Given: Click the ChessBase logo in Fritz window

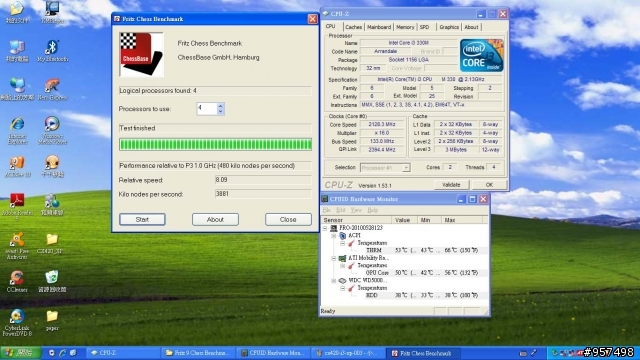Looking at the screenshot, I should pos(141,54).
